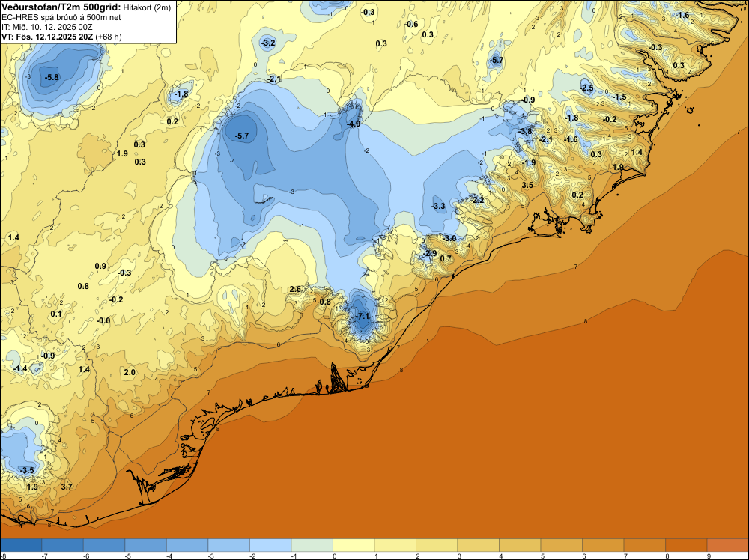Viewport: 749px width, 560px height.
Task: Pick the legend swatch between -4 and -3
Action: click(187, 545)
